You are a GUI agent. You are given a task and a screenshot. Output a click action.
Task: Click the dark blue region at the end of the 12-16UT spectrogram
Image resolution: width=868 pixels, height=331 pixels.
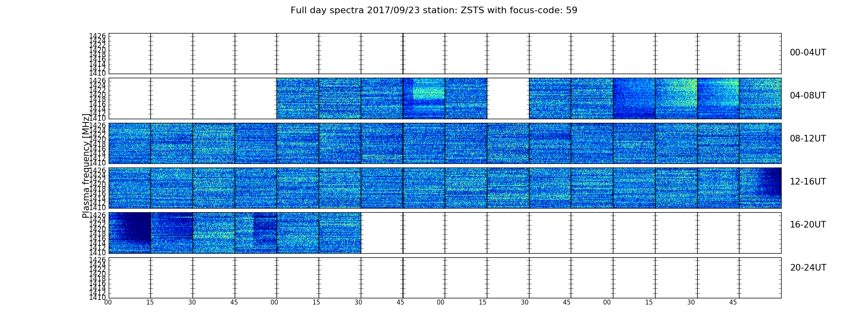click(770, 181)
